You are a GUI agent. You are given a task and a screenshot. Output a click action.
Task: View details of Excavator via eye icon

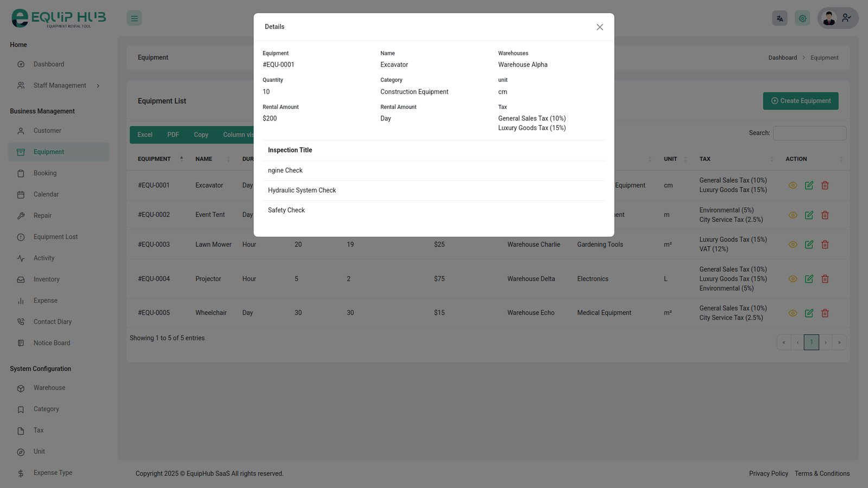pos(793,185)
